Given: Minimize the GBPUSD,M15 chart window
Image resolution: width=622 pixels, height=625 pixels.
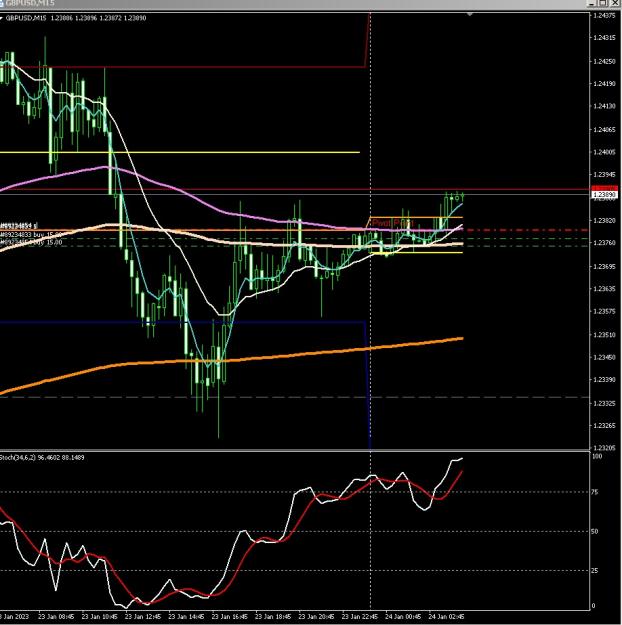Looking at the screenshot, I should pyautogui.click(x=591, y=3).
